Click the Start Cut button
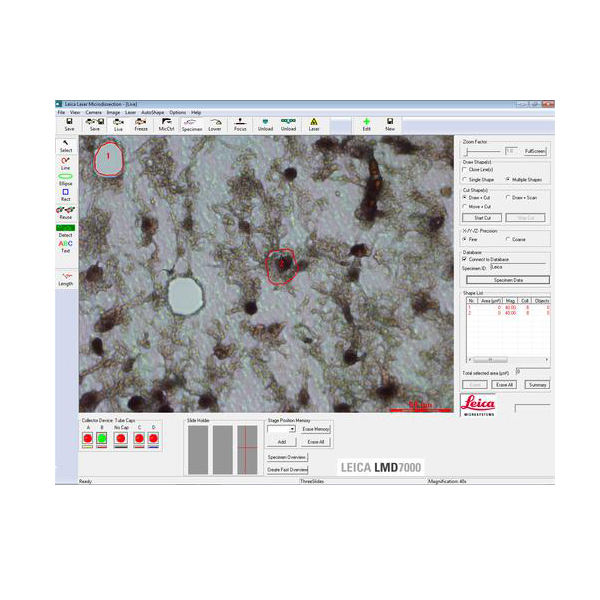This screenshot has height=600, width=600. [481, 217]
